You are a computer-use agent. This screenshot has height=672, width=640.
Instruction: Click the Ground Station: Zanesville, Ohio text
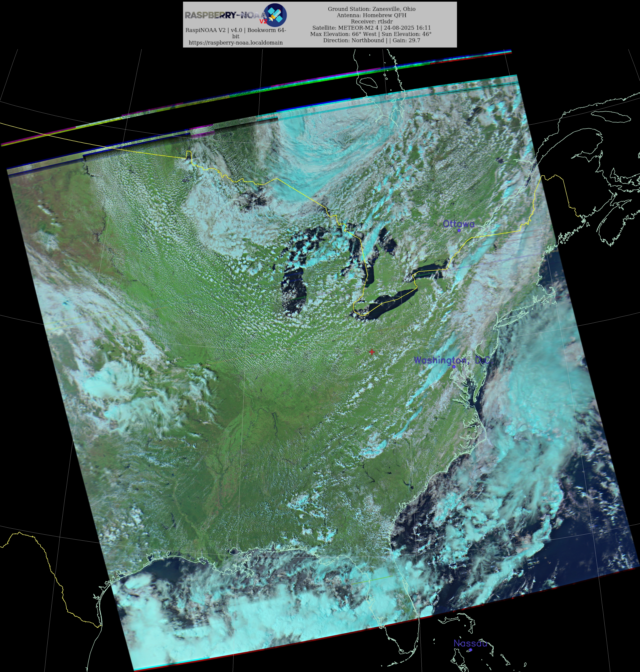click(x=371, y=9)
